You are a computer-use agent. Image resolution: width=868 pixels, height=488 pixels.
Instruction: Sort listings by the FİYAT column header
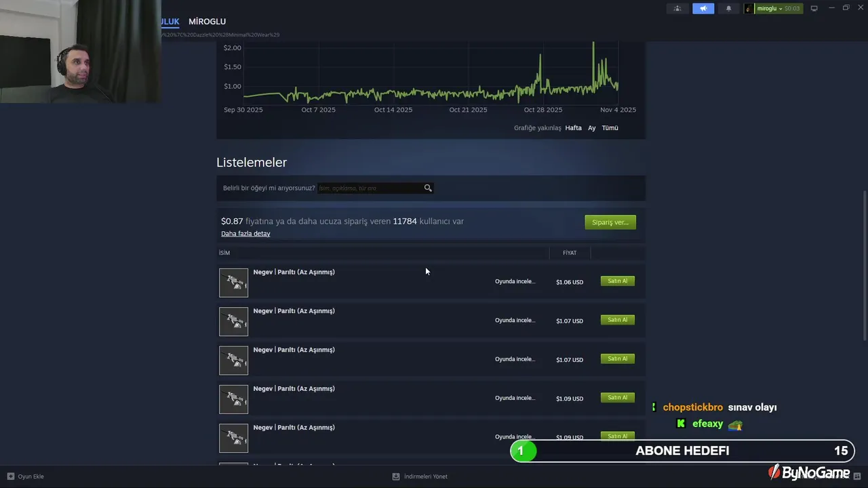pos(570,253)
